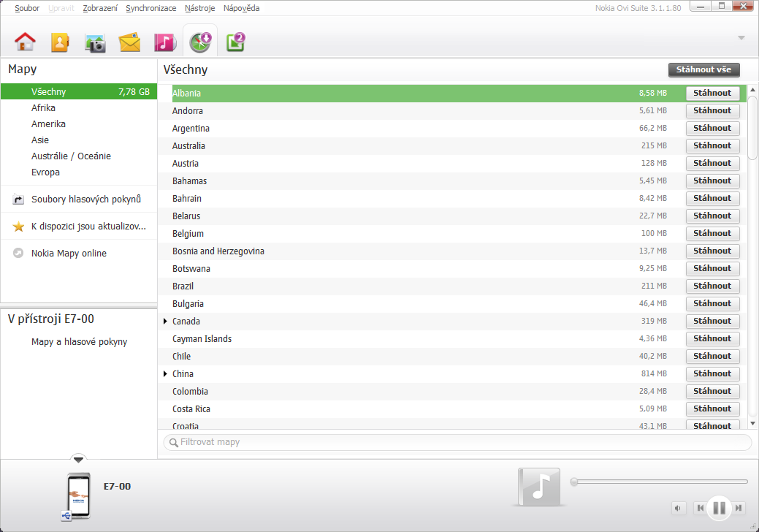Select the Colombia row
Image resolution: width=759 pixels, height=532 pixels.
tap(452, 391)
